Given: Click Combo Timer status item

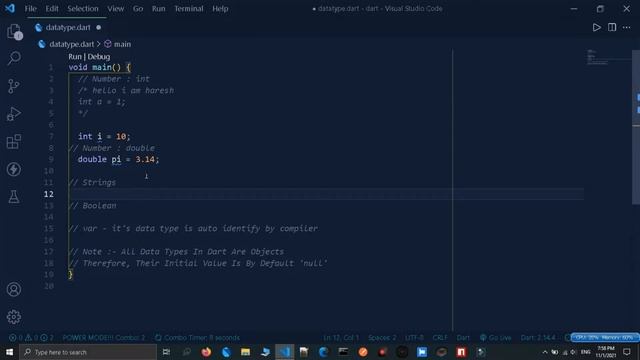Looking at the screenshot, I should pyautogui.click(x=197, y=338).
